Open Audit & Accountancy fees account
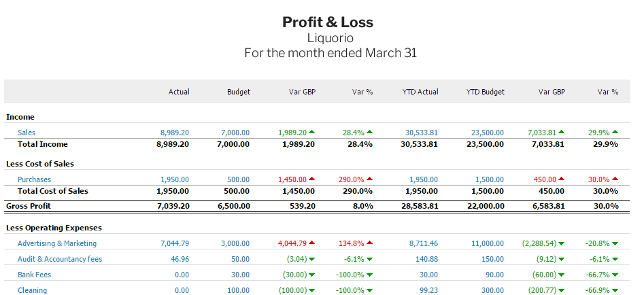Image resolution: width=644 pixels, height=295 pixels. pos(59,259)
